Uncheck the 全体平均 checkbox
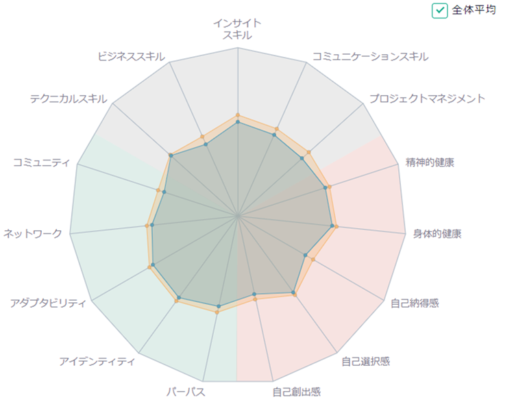 pos(439,10)
